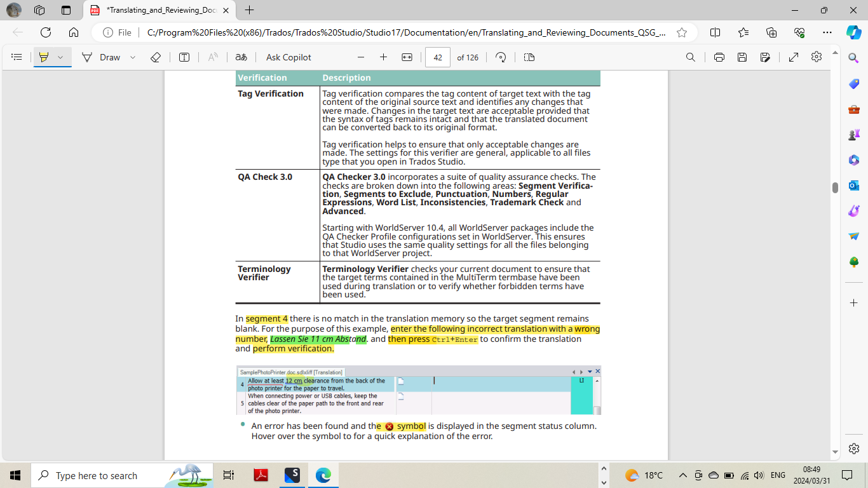
Task: Click the Split screen icon
Action: pos(715,32)
